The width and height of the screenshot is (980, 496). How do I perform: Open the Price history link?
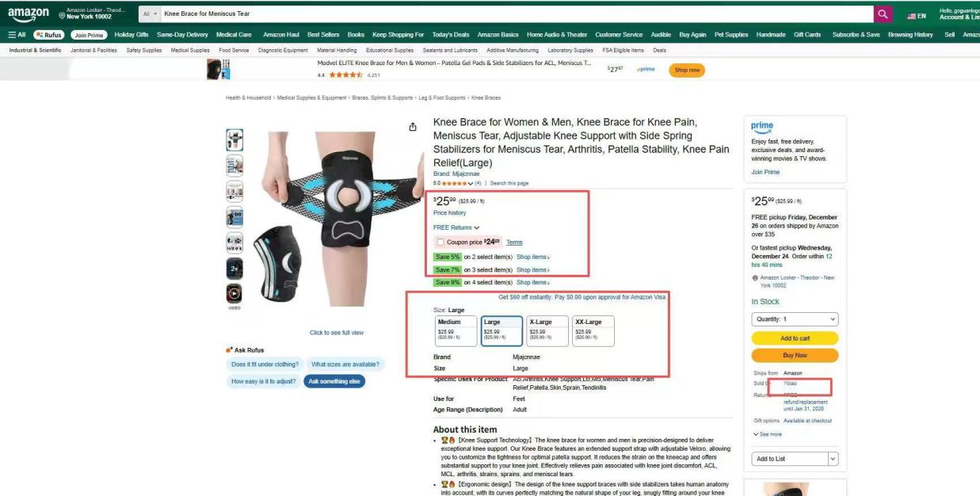coord(449,213)
